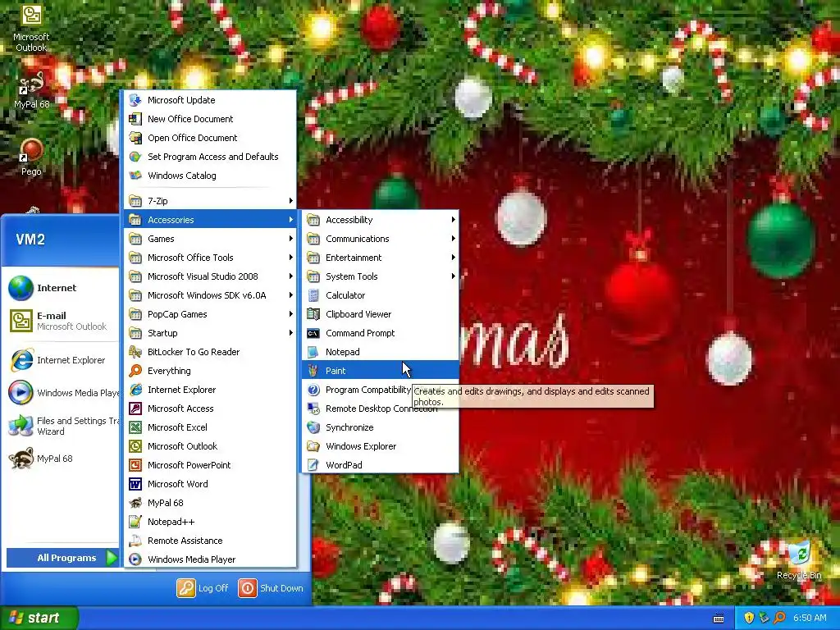Screen dimensions: 840x630
Task: Launch Microsoft Access
Action: (x=211, y=409)
